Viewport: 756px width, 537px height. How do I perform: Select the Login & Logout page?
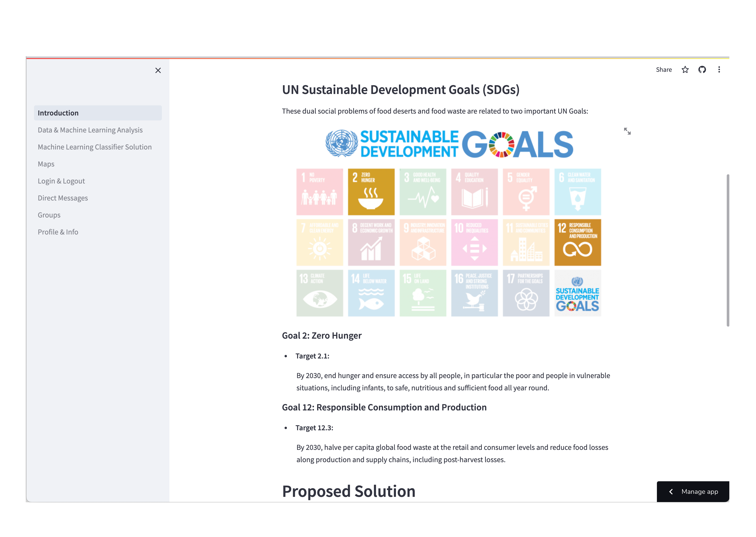[61, 181]
